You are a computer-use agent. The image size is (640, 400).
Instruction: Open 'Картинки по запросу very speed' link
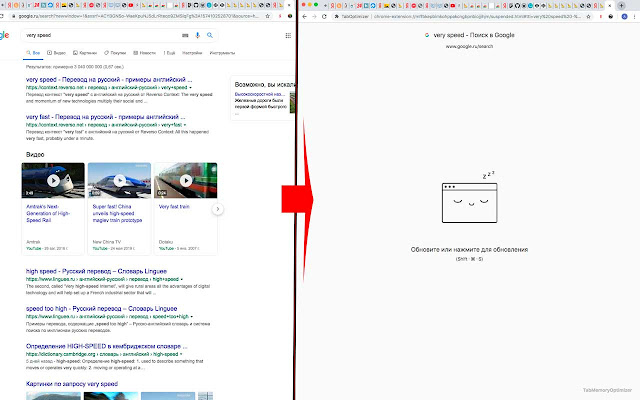pyautogui.click(x=72, y=384)
